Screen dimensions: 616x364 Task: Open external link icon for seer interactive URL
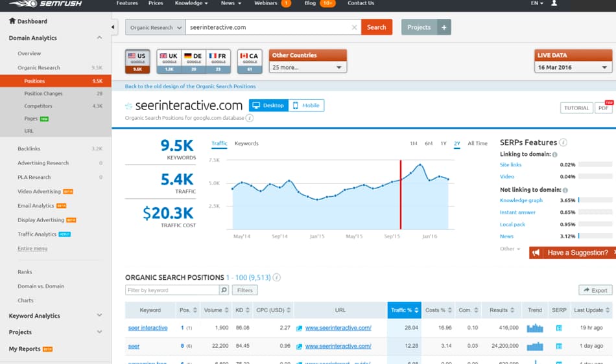[x=299, y=328]
